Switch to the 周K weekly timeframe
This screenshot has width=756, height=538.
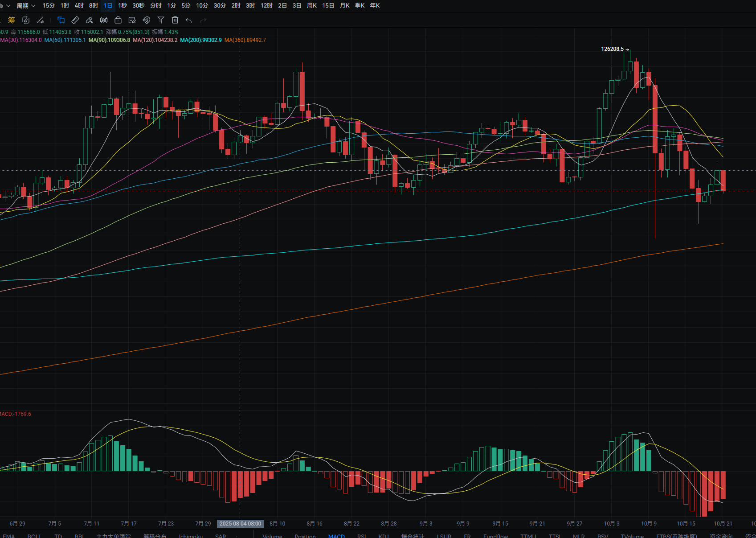[x=312, y=5]
